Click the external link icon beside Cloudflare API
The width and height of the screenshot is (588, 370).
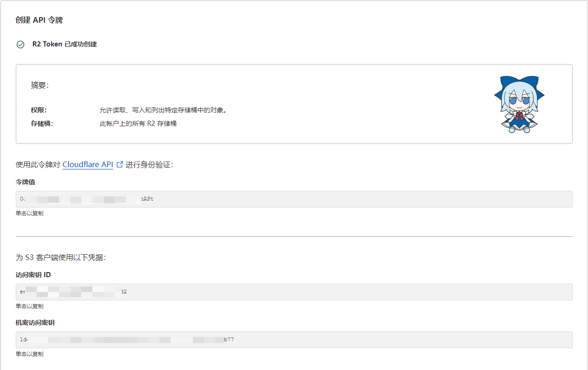click(x=120, y=164)
